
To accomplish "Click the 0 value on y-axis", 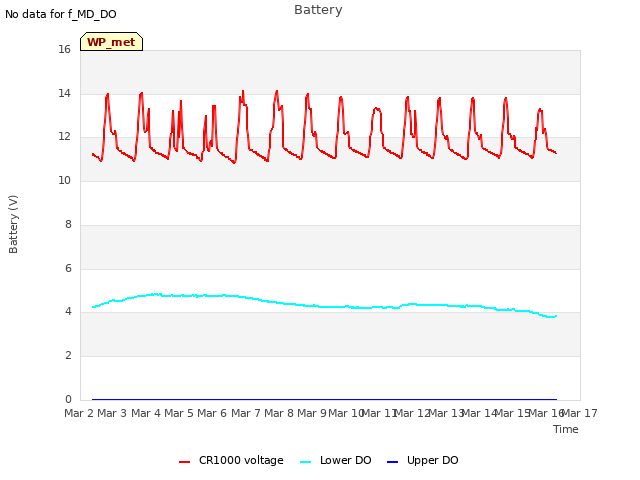I will tap(68, 399).
